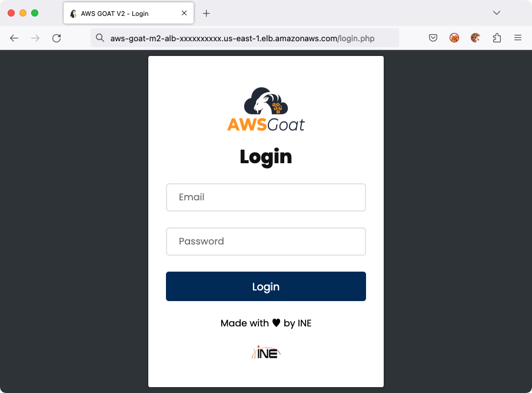Reload the login page
The height and width of the screenshot is (393, 532).
pos(56,38)
